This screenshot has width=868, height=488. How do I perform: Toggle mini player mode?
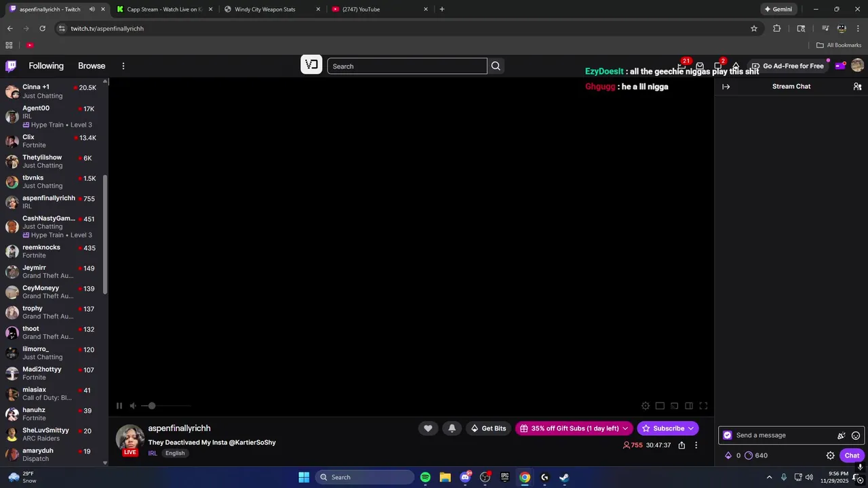(660, 406)
